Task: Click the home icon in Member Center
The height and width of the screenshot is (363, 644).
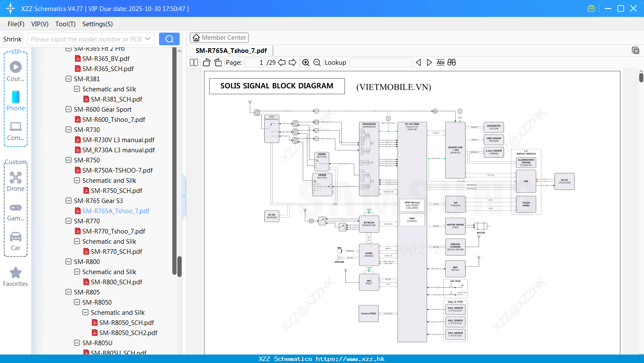Action: tap(196, 38)
